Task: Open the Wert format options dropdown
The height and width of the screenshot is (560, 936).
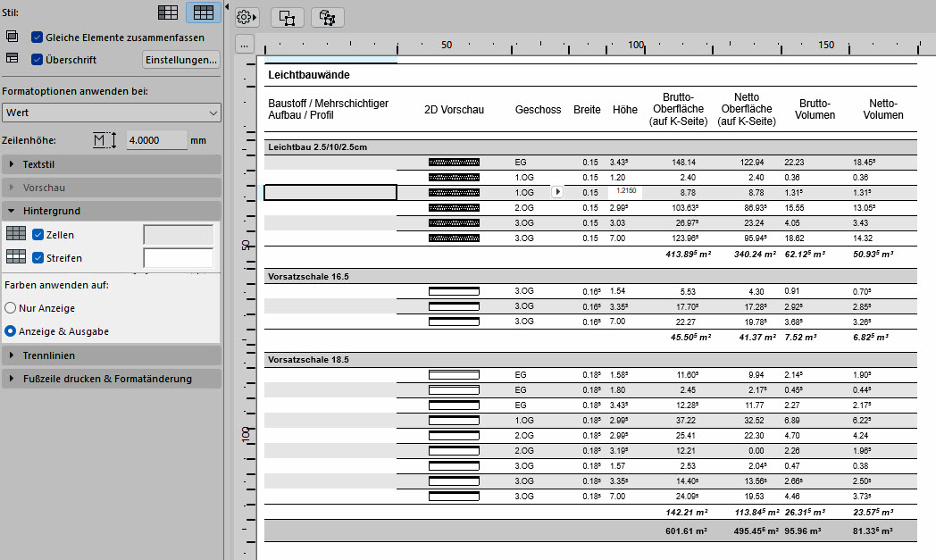Action: (x=111, y=113)
